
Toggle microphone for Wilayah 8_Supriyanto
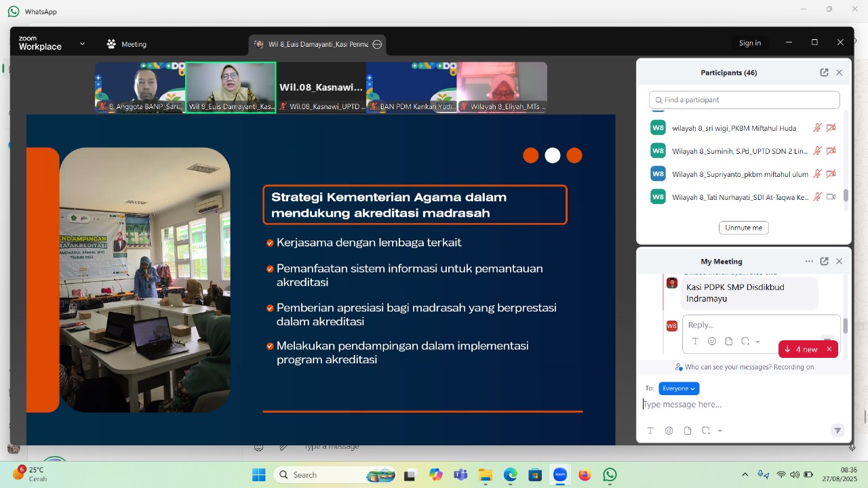(x=817, y=174)
